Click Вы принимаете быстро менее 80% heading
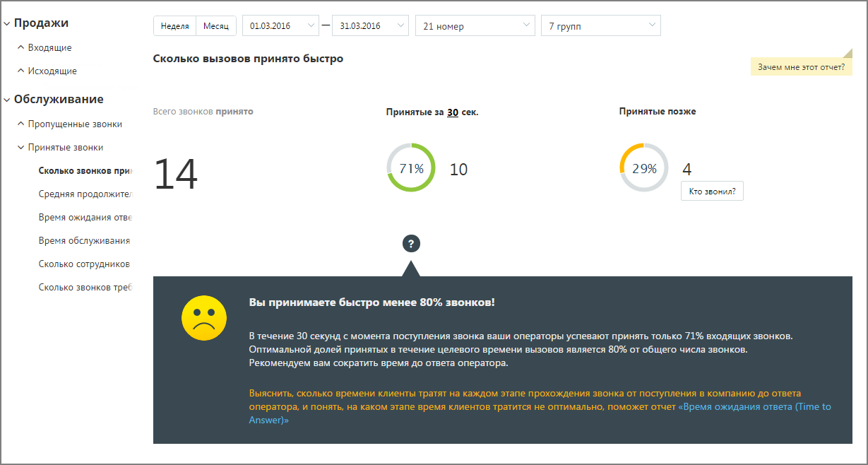Image resolution: width=868 pixels, height=465 pixels. (x=372, y=302)
